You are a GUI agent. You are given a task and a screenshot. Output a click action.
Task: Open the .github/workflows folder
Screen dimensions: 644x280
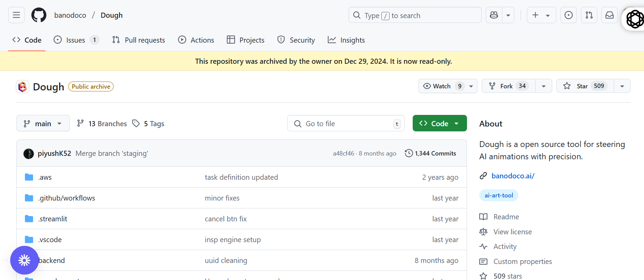[x=67, y=198]
